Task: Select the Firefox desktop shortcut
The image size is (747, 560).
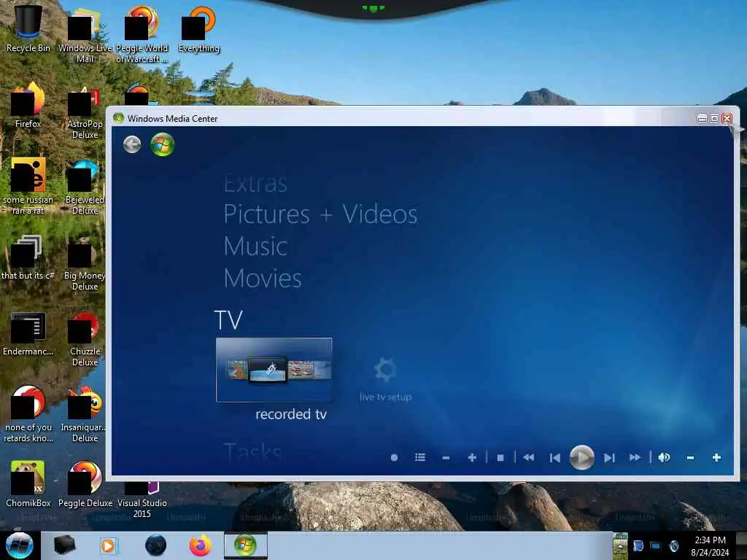Action: (28, 105)
